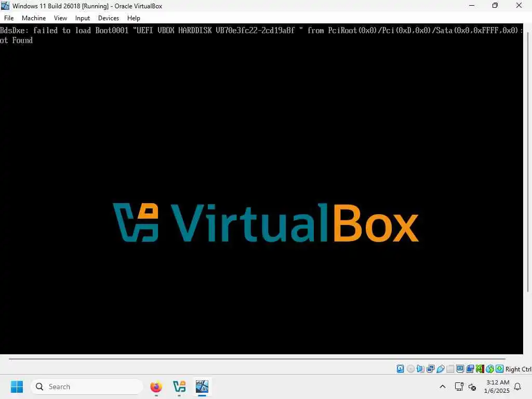Click the horizontal scrollbar of VM view
The image size is (532, 399).
pyautogui.click(x=257, y=358)
